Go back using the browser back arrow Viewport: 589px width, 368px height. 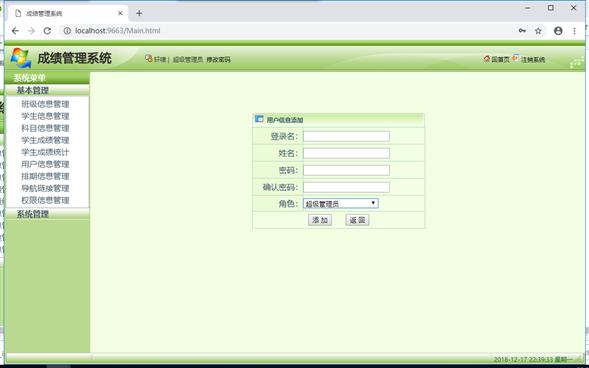[x=15, y=31]
